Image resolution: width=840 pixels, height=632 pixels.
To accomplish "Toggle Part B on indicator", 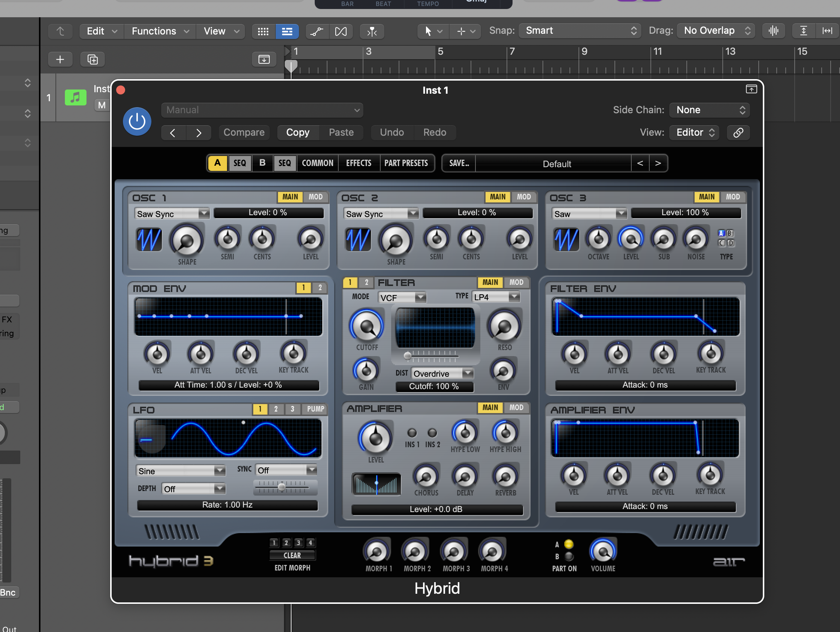I will [x=568, y=556].
